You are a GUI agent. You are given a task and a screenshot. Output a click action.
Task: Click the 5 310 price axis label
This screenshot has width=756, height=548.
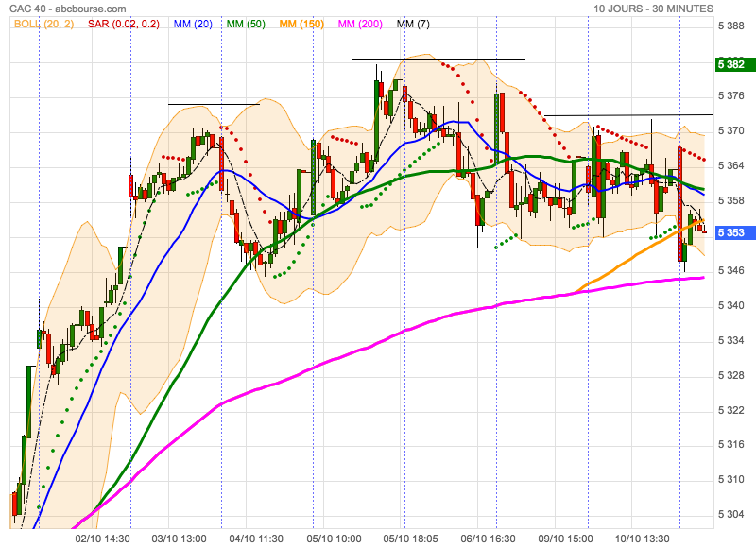(730, 480)
